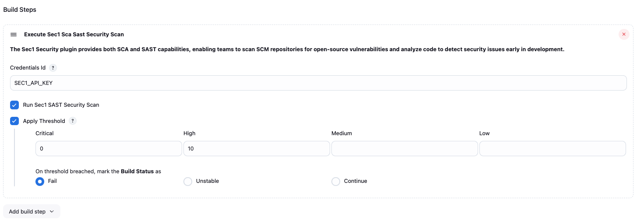Click chevron arrow on Add build step
This screenshot has width=644, height=224.
click(x=52, y=212)
